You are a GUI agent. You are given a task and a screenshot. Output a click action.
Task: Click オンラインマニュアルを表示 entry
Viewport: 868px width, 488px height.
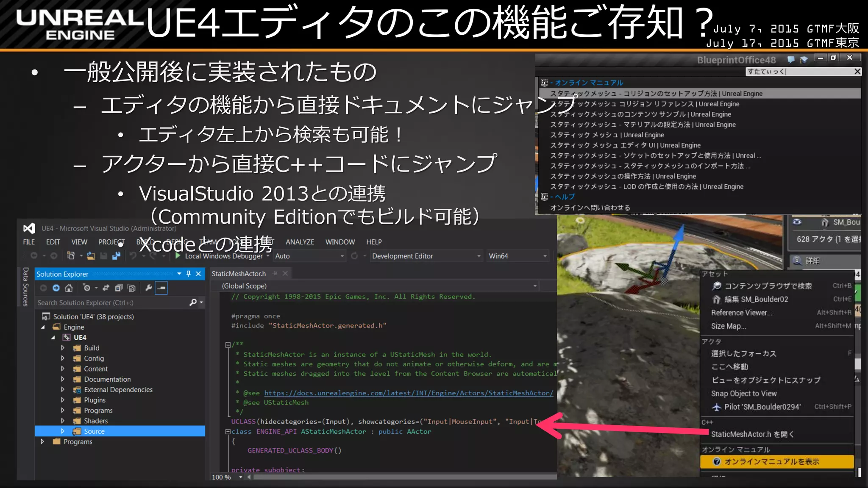pyautogui.click(x=776, y=462)
